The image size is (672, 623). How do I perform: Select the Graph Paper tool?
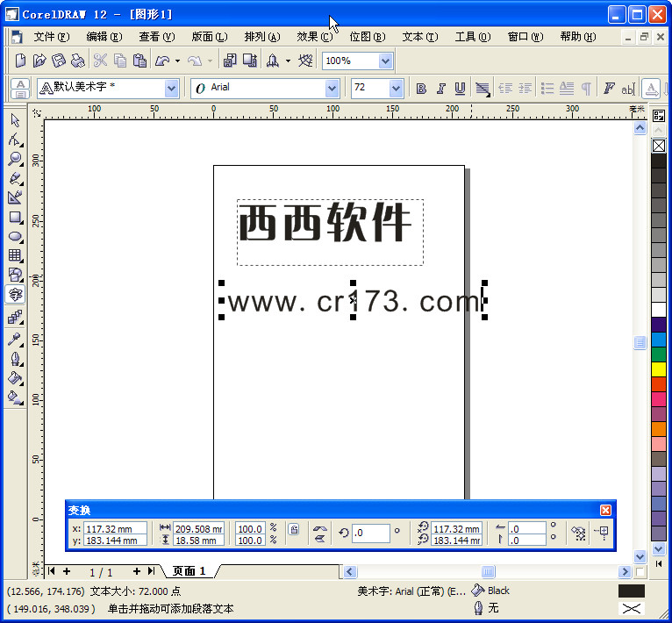coord(15,255)
